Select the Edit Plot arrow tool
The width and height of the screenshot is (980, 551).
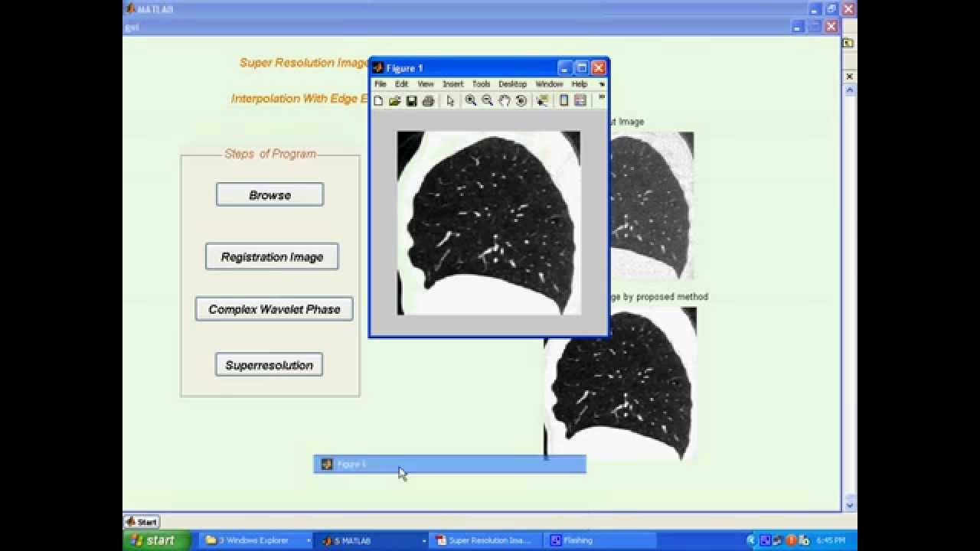(x=450, y=101)
